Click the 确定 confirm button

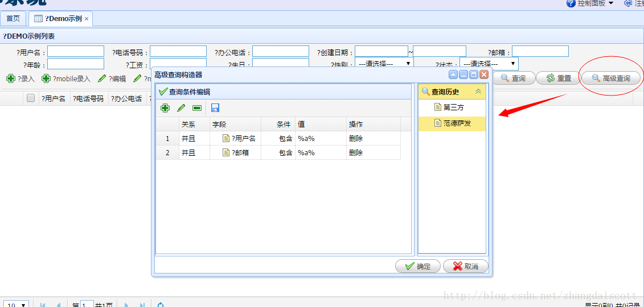[x=418, y=266]
